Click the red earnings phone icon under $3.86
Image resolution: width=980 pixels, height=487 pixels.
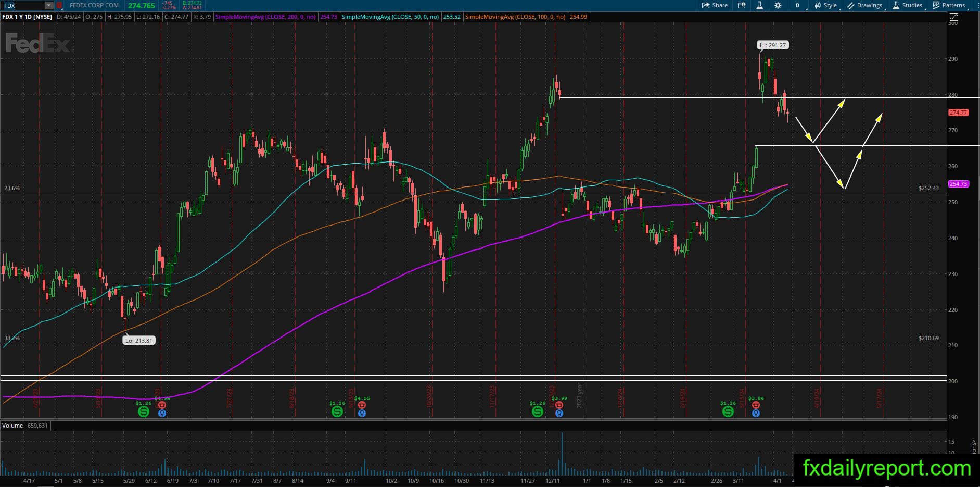[756, 405]
